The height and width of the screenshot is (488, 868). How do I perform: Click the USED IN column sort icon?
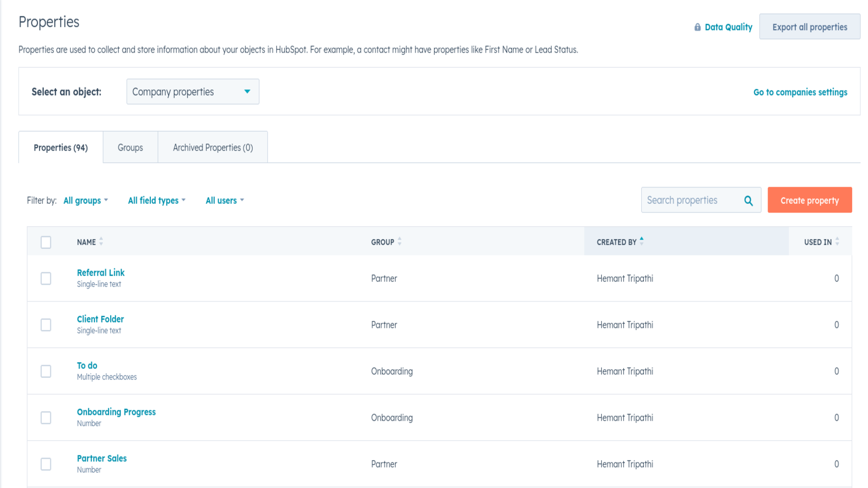point(837,242)
